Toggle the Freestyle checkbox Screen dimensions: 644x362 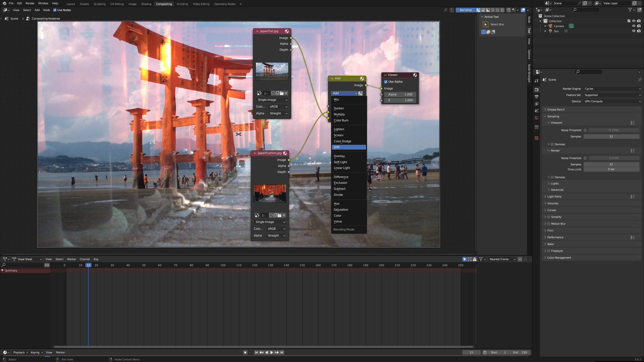click(x=549, y=251)
